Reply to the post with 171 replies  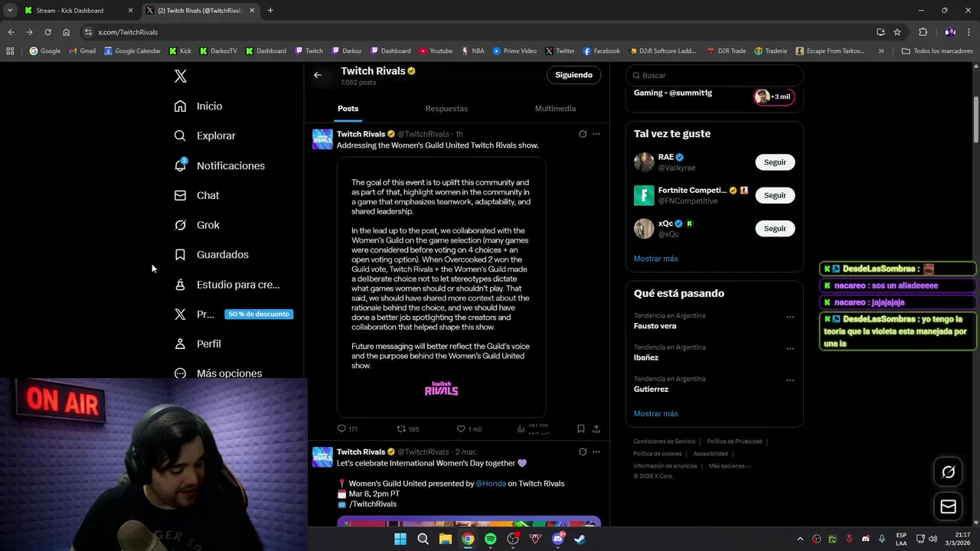[348, 429]
